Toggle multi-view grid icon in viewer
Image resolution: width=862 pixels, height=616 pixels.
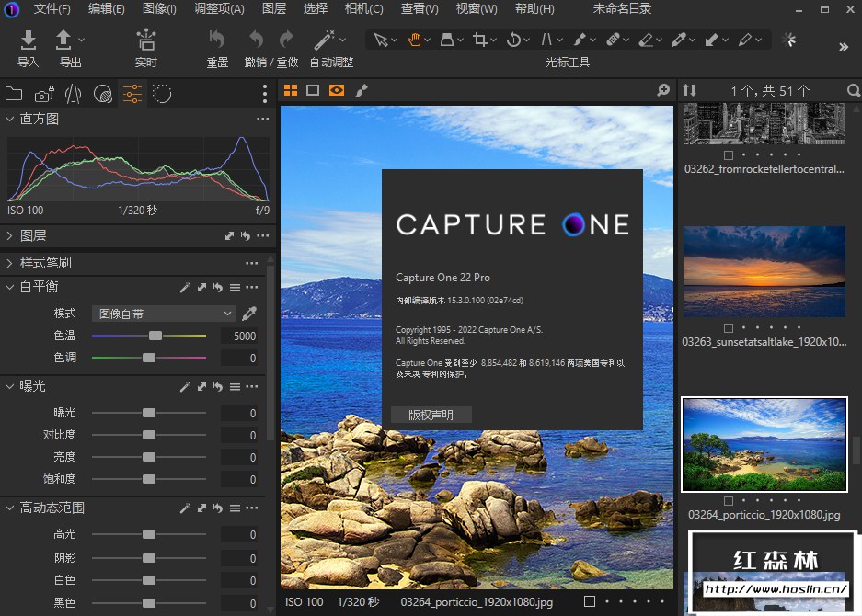[x=291, y=90]
